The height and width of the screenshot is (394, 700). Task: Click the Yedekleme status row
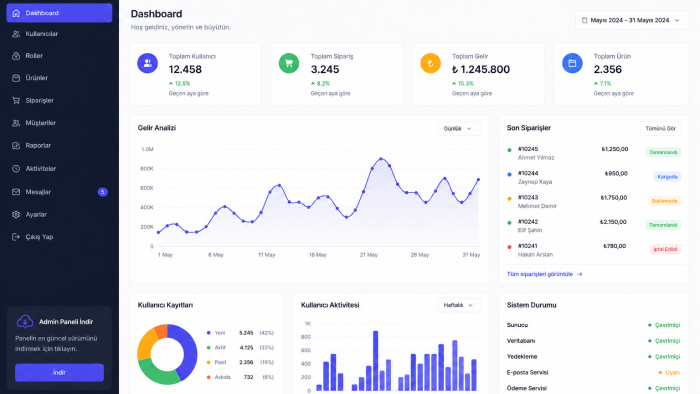click(593, 357)
